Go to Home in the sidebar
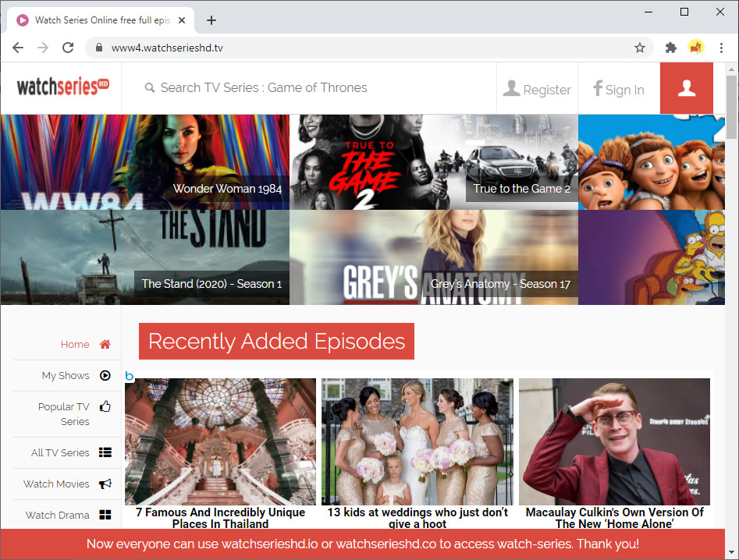The height and width of the screenshot is (560, 739). 75,344
